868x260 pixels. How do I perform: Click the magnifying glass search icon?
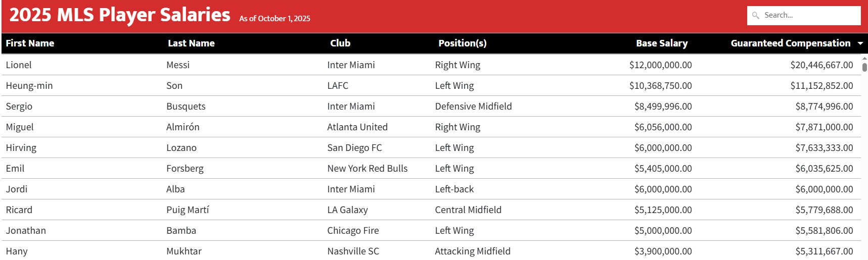[x=755, y=16]
